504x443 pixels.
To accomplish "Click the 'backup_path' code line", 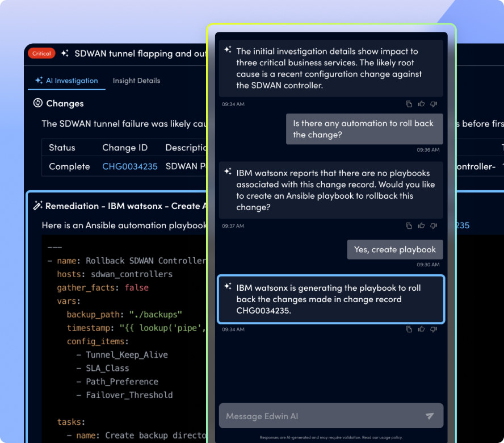I will [124, 314].
